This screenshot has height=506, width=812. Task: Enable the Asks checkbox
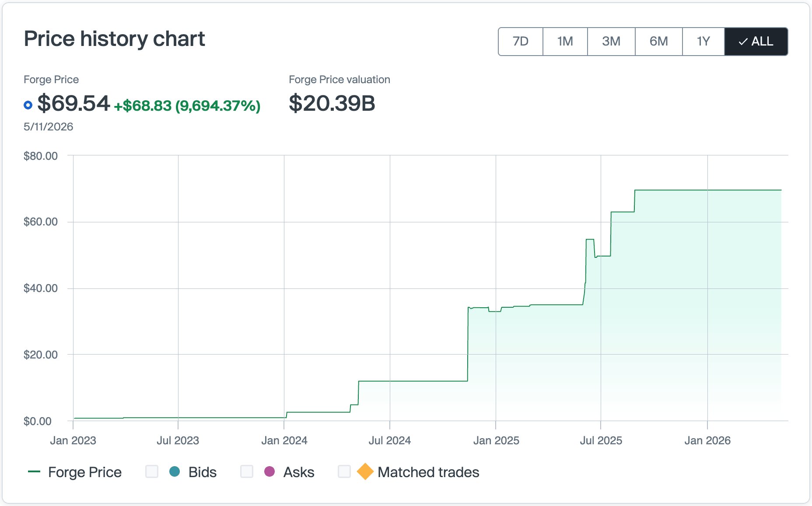point(247,471)
